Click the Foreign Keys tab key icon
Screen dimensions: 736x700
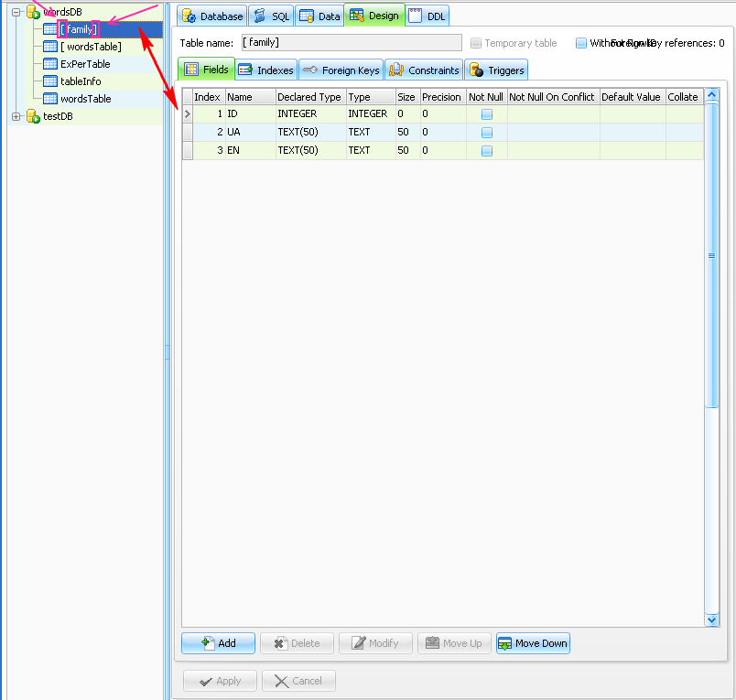click(309, 70)
